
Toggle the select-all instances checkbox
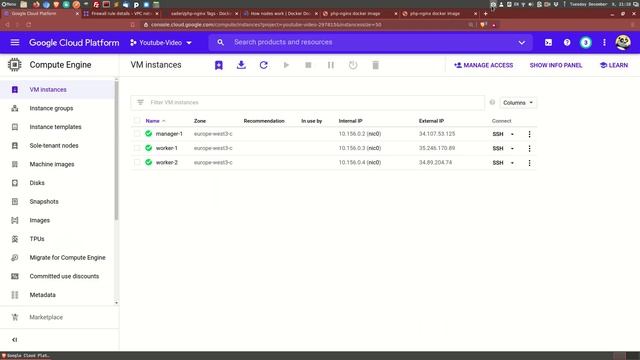(137, 120)
